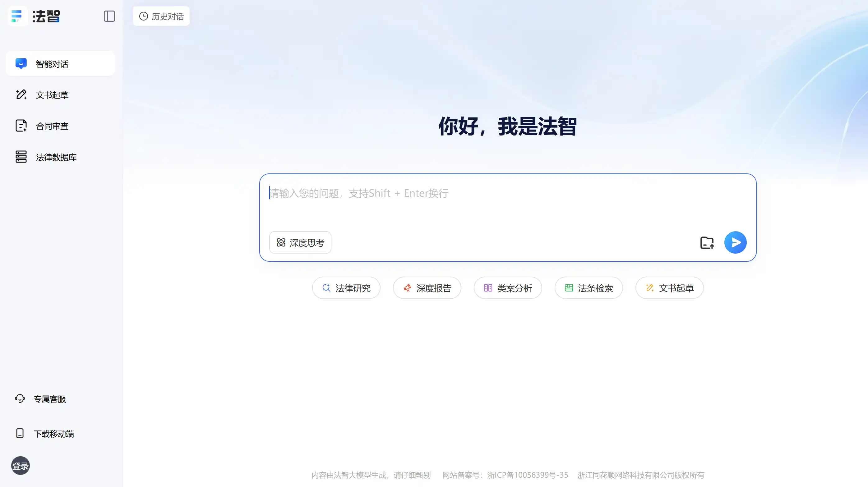868x487 pixels.
Task: Click the 登录 login avatar
Action: 20,466
